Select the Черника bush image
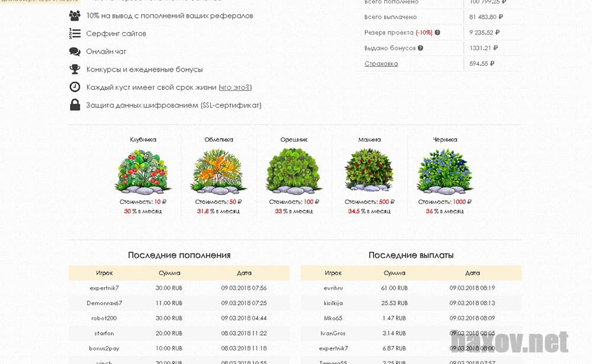Image resolution: width=592 pixels, height=364 pixels. point(445,171)
